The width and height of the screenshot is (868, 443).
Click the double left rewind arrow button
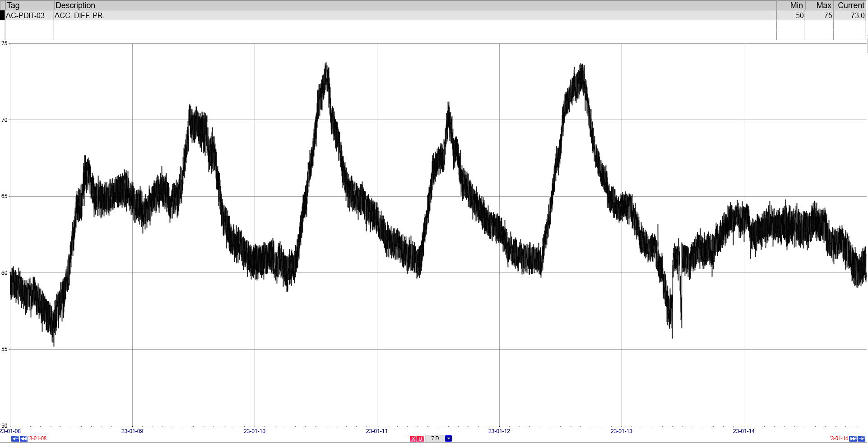point(23,438)
